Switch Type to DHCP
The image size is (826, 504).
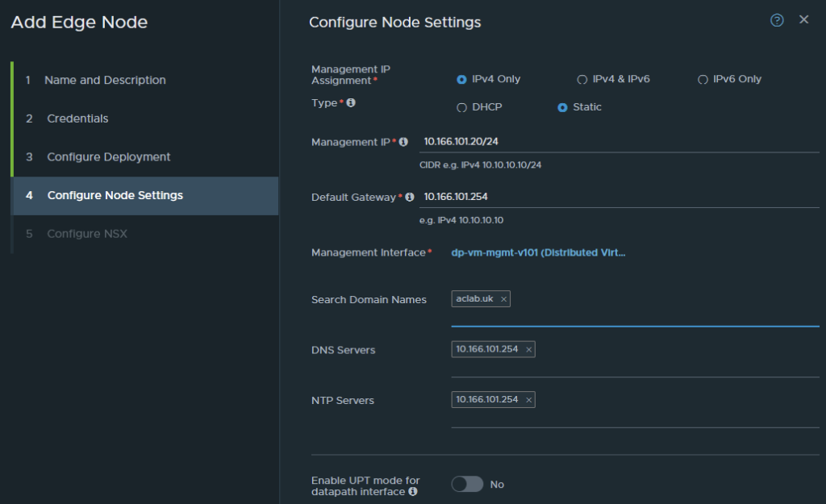(461, 107)
